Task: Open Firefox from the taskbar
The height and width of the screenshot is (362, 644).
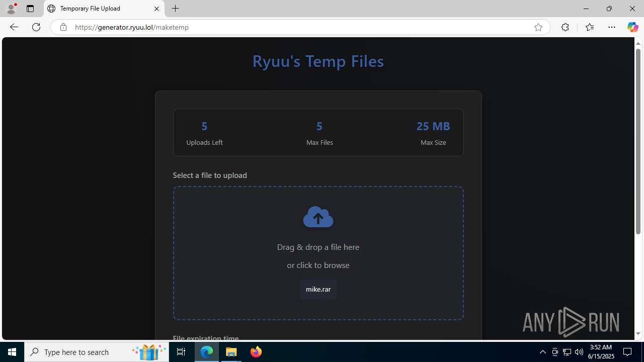Action: click(256, 352)
